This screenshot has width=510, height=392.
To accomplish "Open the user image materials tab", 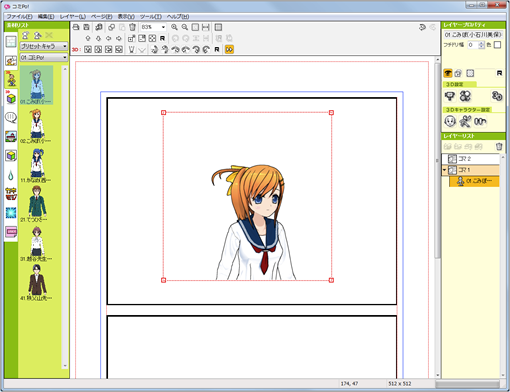I will coord(11,232).
